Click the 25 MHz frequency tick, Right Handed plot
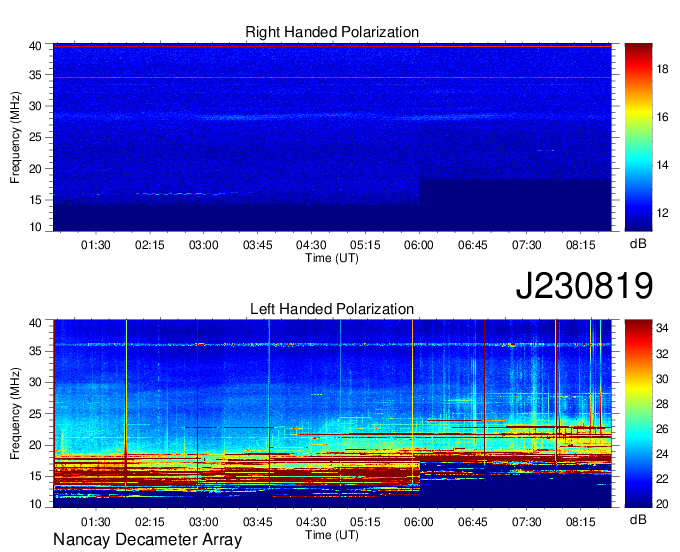The image size is (680, 552). pyautogui.click(x=35, y=137)
